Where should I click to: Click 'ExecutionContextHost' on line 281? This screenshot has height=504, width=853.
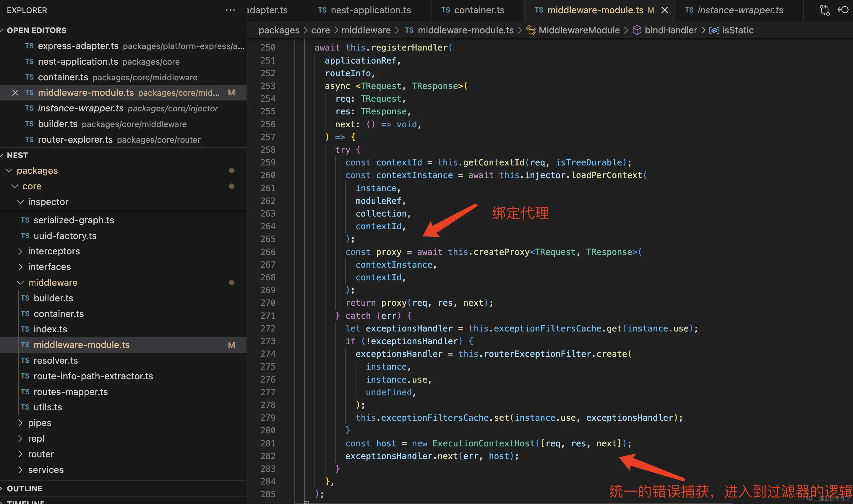tap(484, 443)
